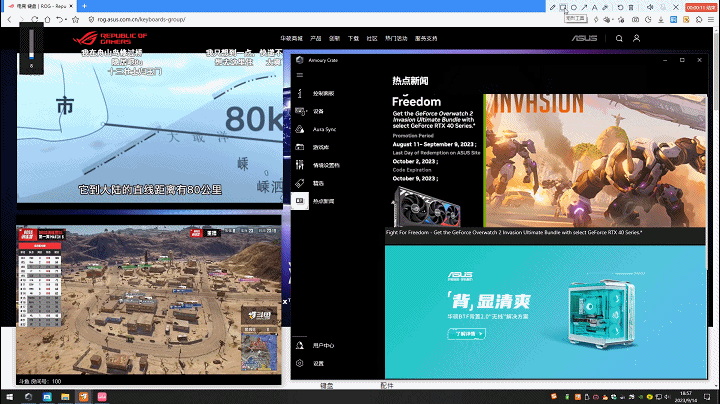This screenshot has height=404, width=720.
Task: Open the Windows Start menu
Action: click(9, 397)
